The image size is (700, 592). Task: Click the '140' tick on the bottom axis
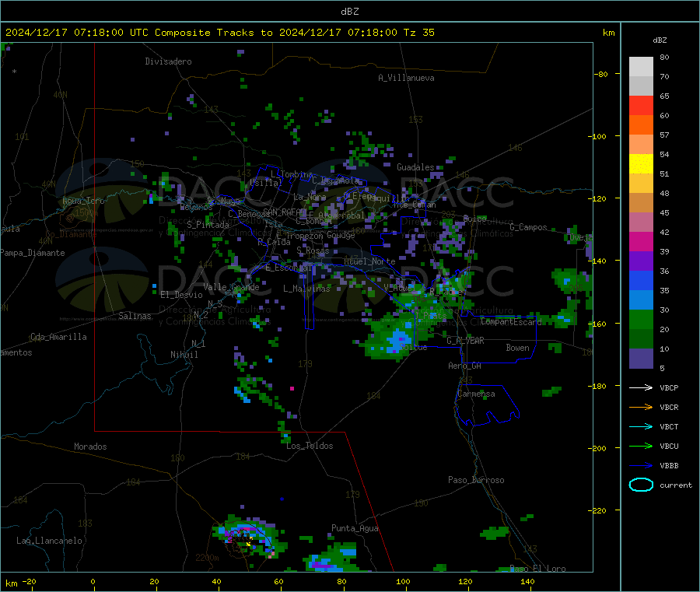(x=527, y=581)
